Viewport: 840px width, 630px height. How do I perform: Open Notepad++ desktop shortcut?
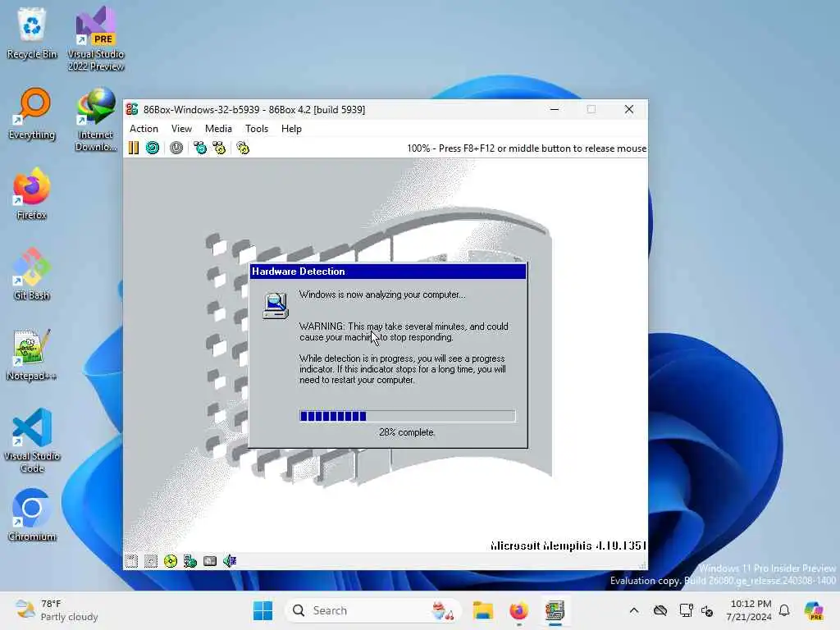[32, 354]
